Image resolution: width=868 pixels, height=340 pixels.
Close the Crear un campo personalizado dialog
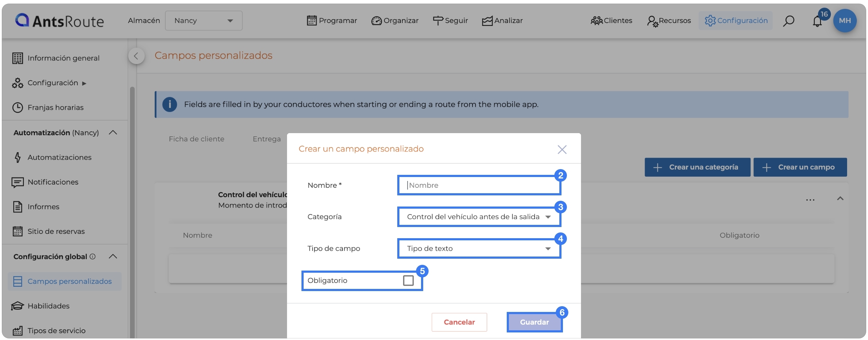pos(562,149)
